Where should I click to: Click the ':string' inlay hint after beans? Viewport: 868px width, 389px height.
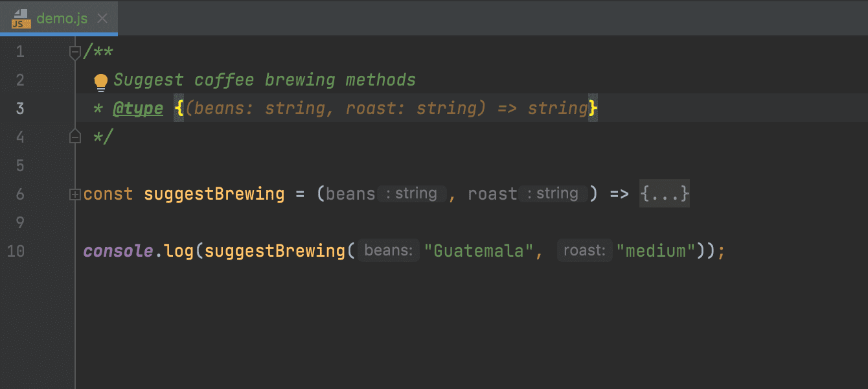coord(411,194)
